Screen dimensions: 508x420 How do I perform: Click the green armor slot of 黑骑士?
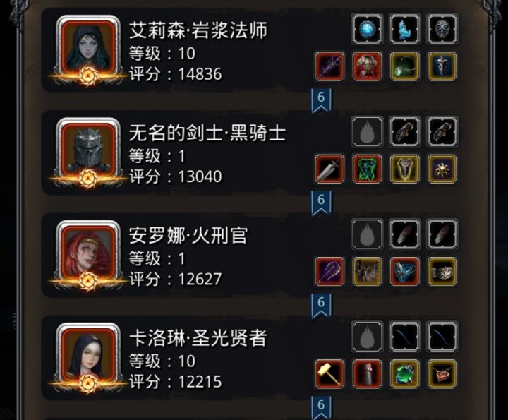[x=367, y=169]
